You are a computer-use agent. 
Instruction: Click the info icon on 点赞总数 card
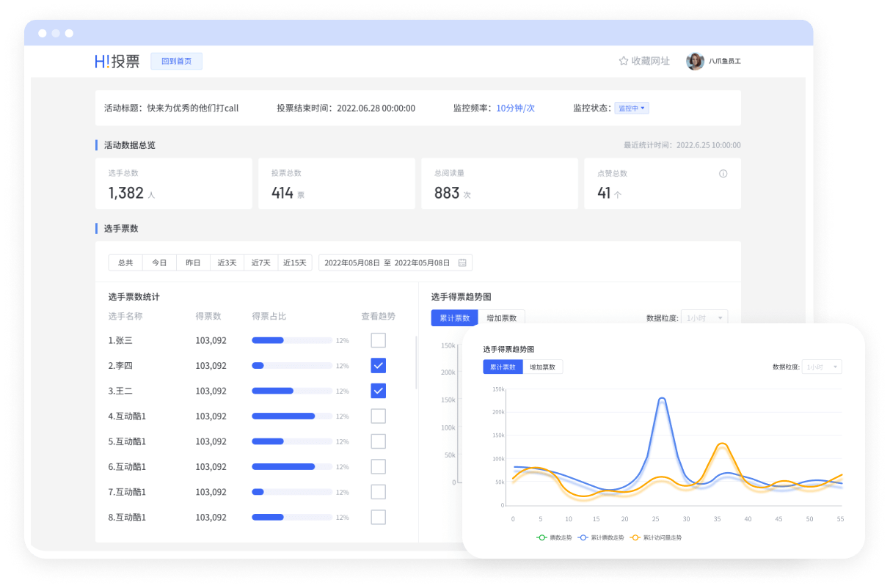click(x=723, y=174)
